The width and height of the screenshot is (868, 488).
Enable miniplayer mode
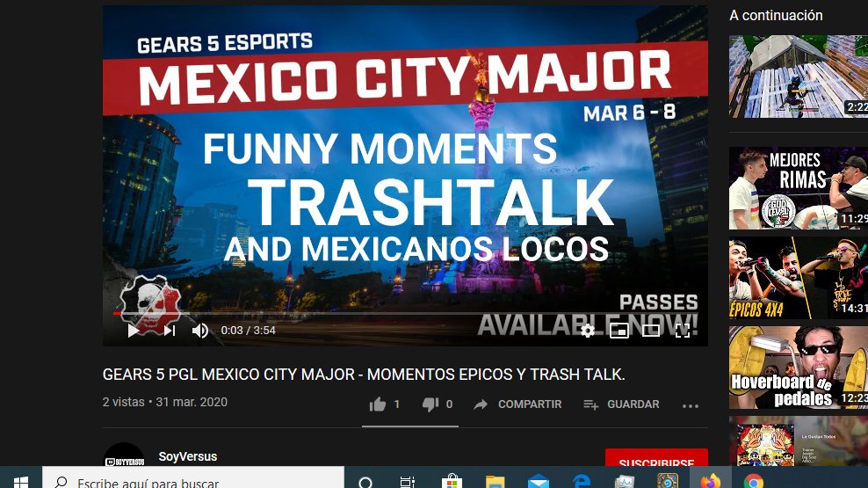click(x=618, y=331)
